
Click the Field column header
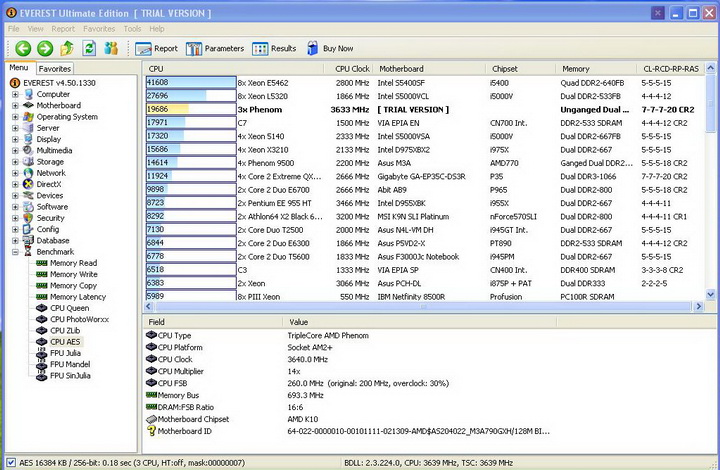(214, 322)
